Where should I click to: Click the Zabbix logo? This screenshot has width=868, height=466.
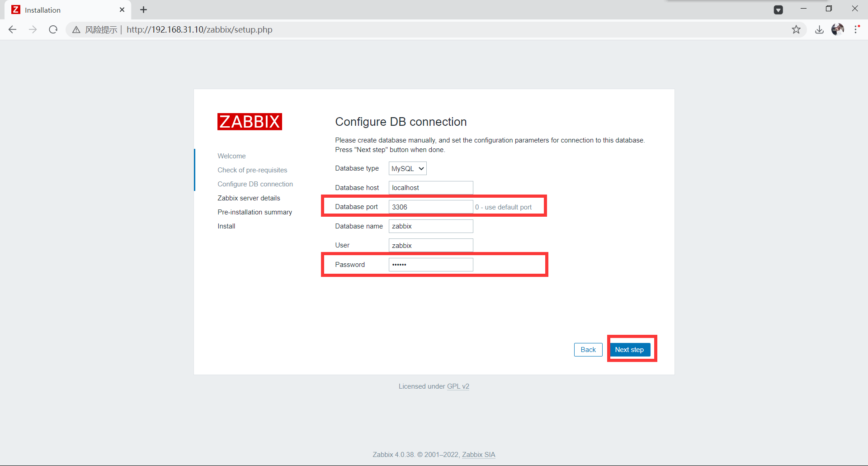click(250, 122)
